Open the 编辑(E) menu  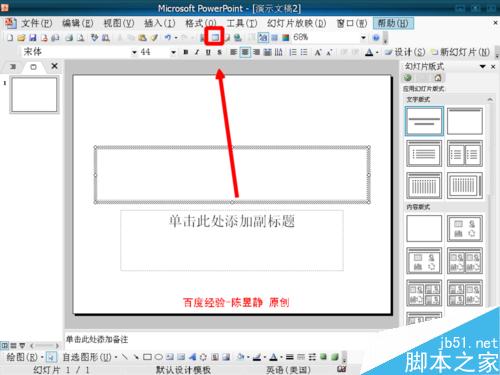tap(78, 23)
